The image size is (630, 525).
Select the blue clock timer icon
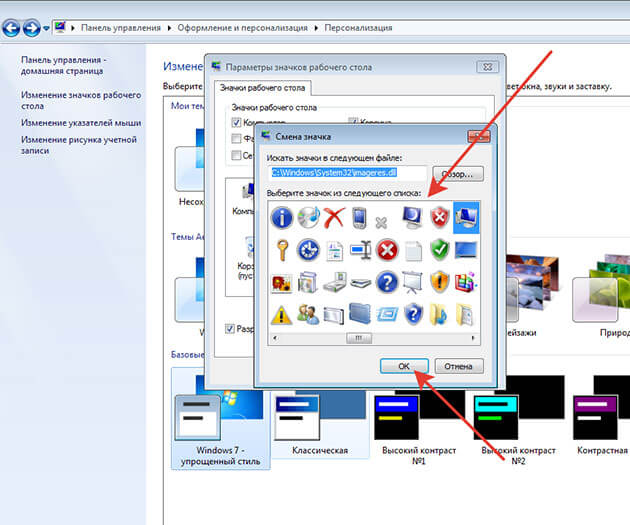pos(308,250)
